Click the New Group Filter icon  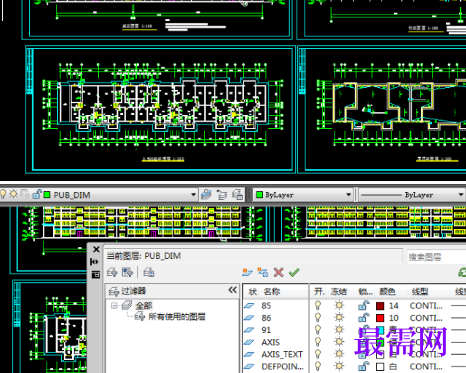pyautogui.click(x=127, y=272)
